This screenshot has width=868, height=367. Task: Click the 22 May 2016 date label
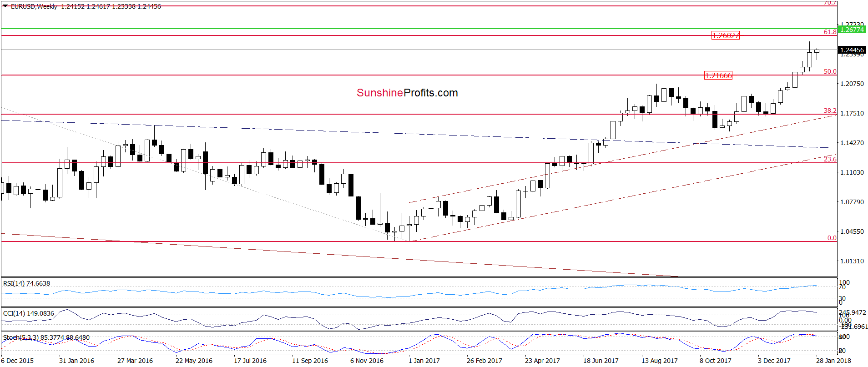point(194,361)
